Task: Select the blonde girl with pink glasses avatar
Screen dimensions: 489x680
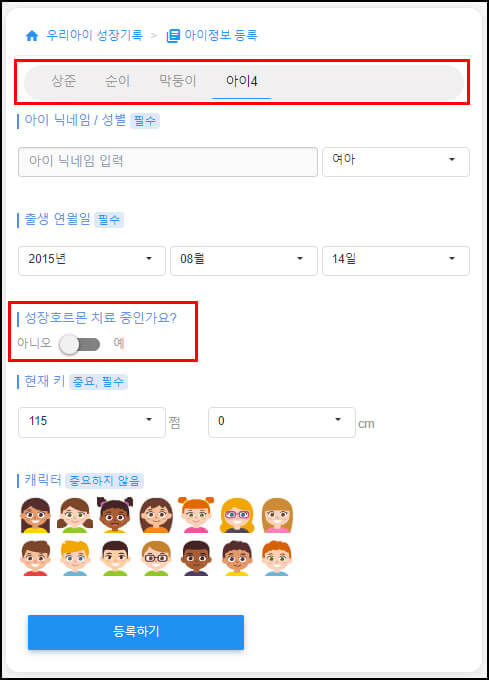Action: pyautogui.click(x=237, y=515)
